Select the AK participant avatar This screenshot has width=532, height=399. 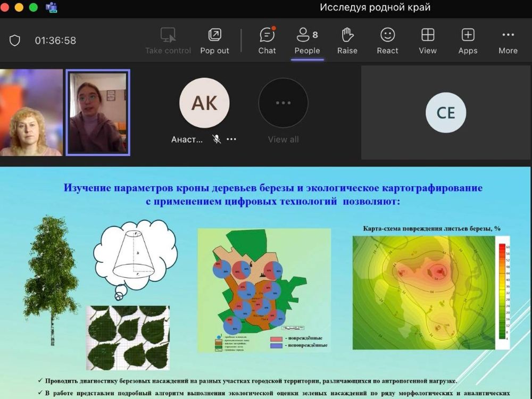(x=204, y=103)
